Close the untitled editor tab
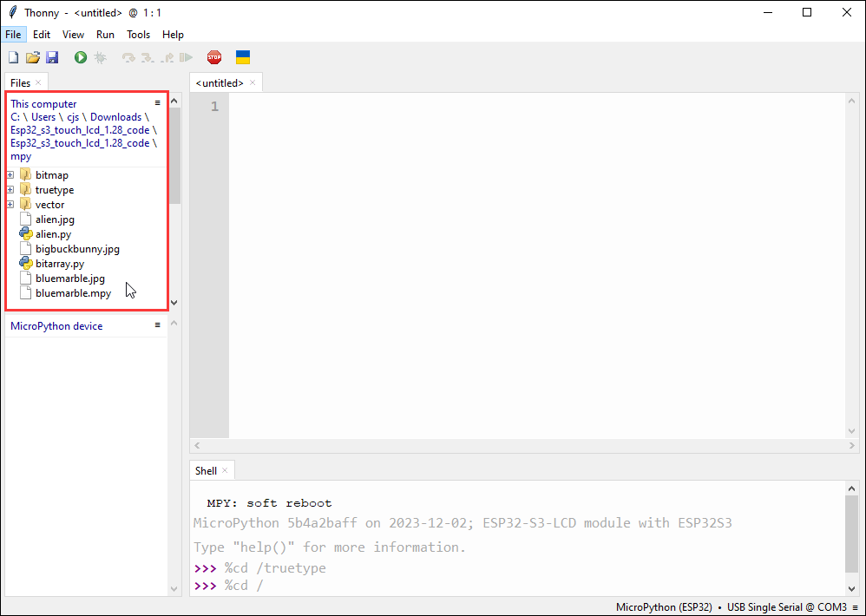This screenshot has height=616, width=866. click(x=253, y=82)
